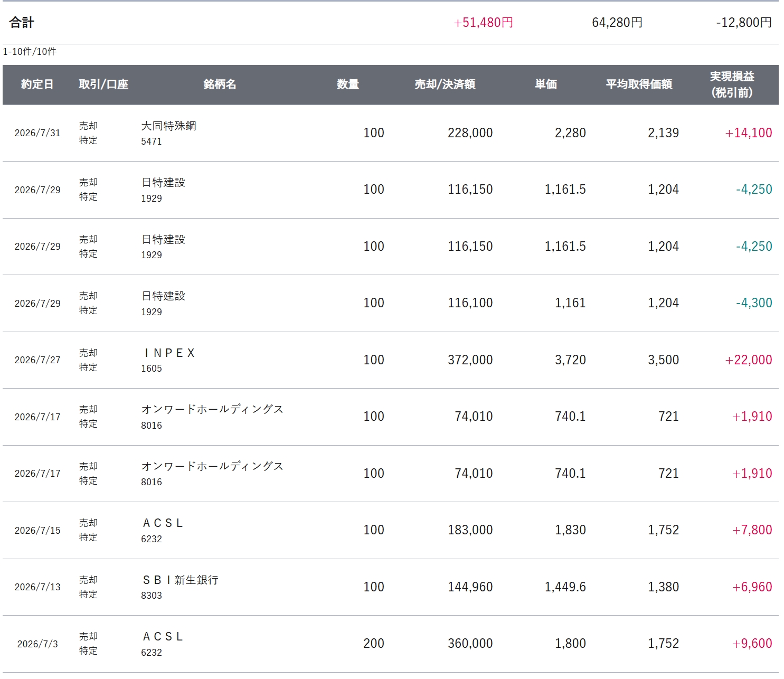The image size is (784, 679).
Task: Click the 約定日 column header
Action: [37, 84]
